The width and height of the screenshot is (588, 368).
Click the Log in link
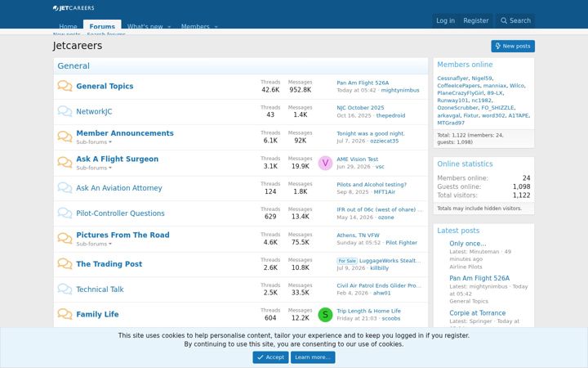click(445, 20)
